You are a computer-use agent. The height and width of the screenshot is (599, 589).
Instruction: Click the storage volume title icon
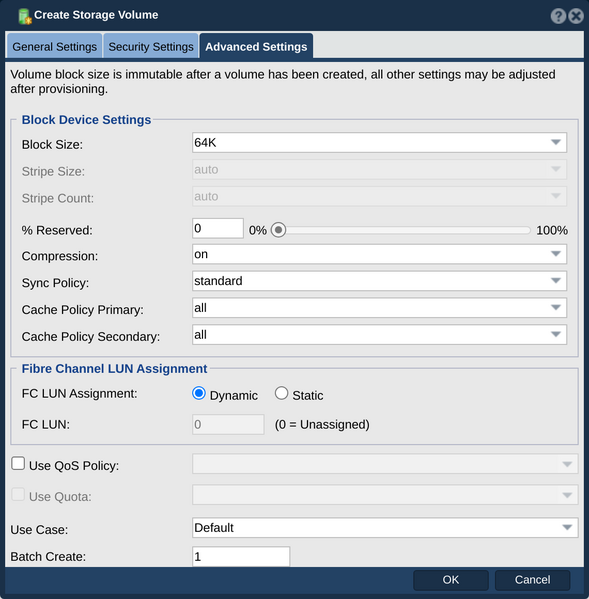point(25,16)
